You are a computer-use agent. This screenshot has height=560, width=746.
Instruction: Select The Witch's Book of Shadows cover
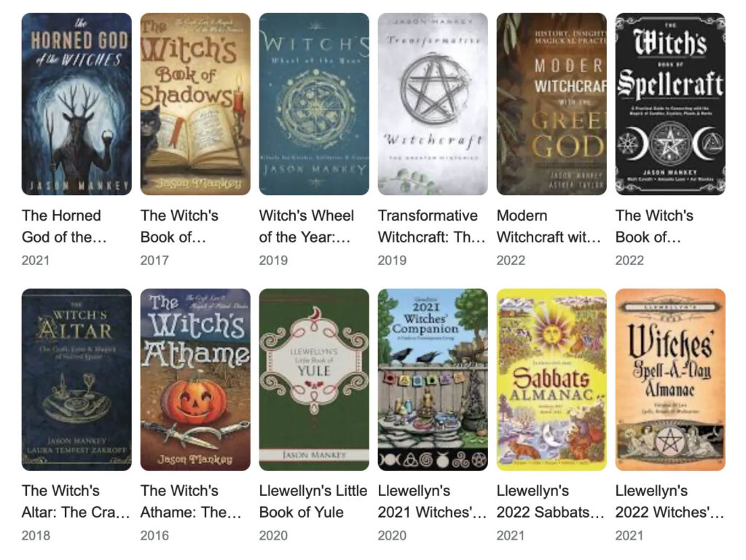point(195,104)
